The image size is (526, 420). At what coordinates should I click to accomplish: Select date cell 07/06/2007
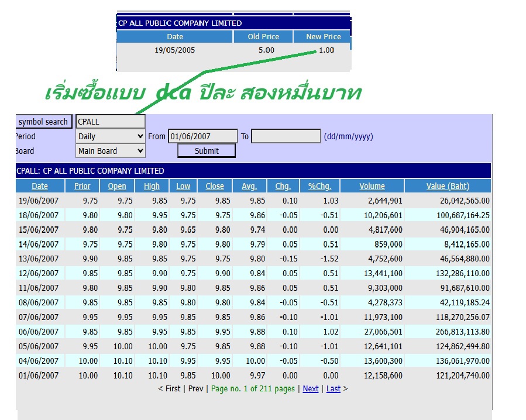click(39, 318)
